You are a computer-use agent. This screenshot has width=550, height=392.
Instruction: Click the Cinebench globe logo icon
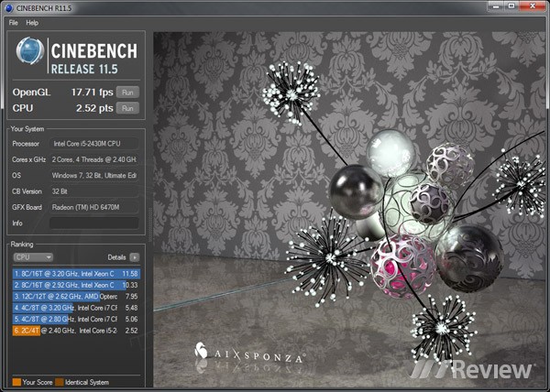[30, 51]
